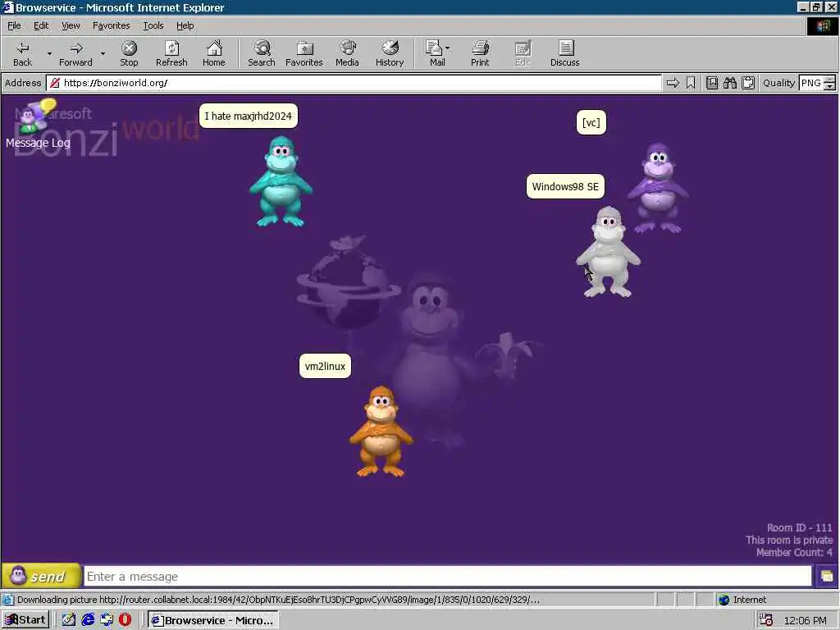The height and width of the screenshot is (630, 840).
Task: Click the purple [vc] Bonzi character
Action: [x=659, y=188]
